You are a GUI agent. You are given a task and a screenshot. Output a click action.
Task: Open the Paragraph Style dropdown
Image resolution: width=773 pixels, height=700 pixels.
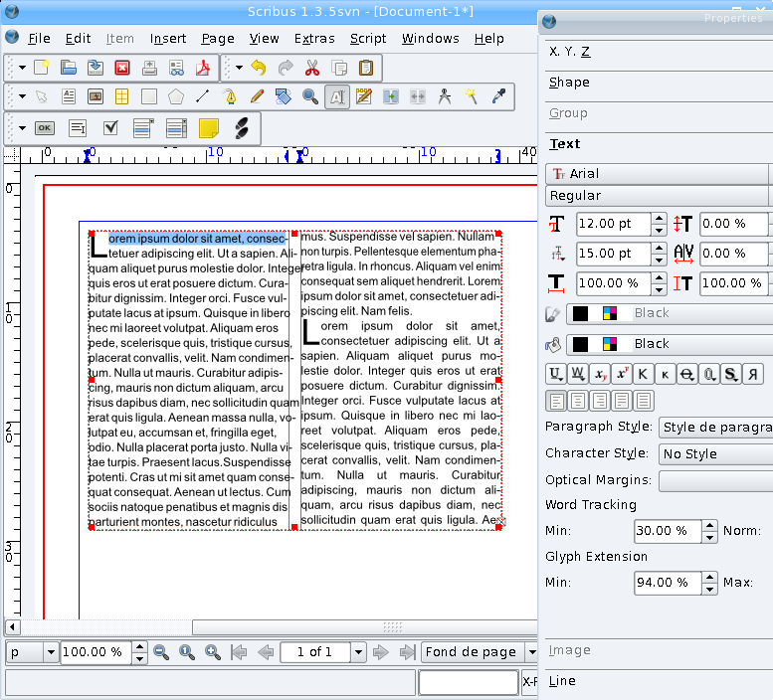pyautogui.click(x=715, y=428)
